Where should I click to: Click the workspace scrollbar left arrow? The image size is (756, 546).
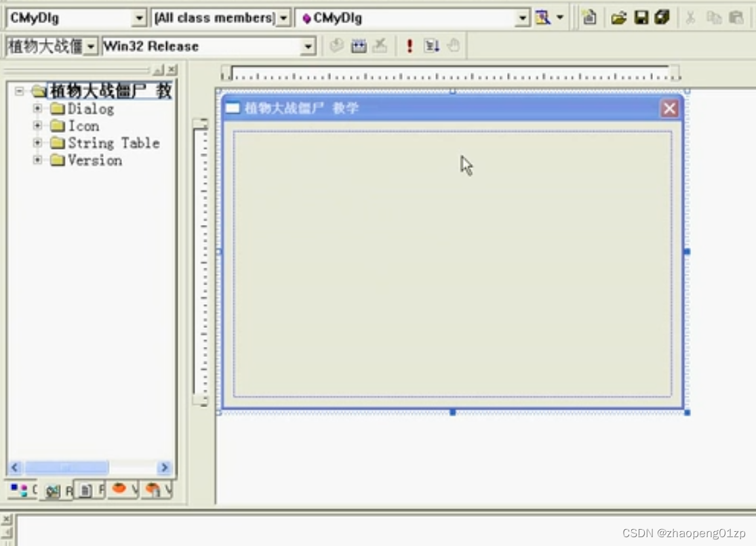point(16,467)
